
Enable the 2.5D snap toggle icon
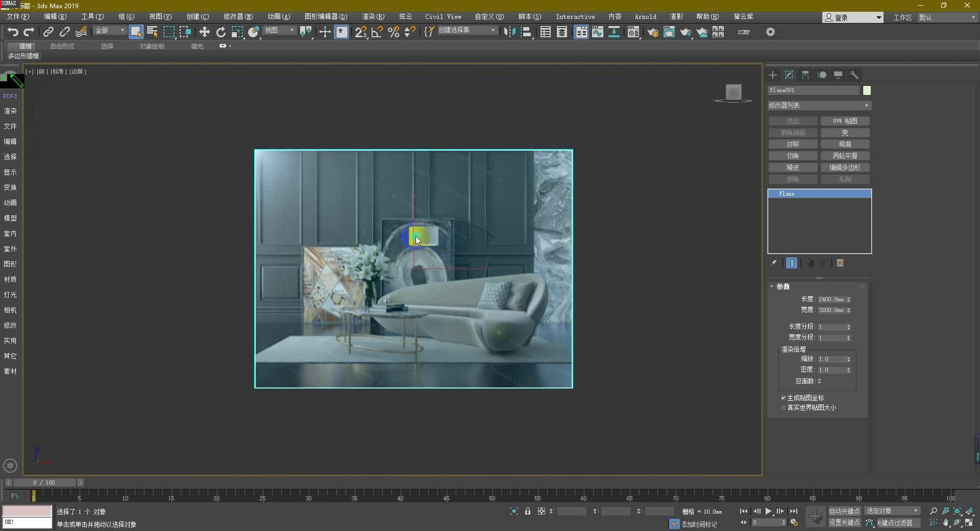[361, 32]
